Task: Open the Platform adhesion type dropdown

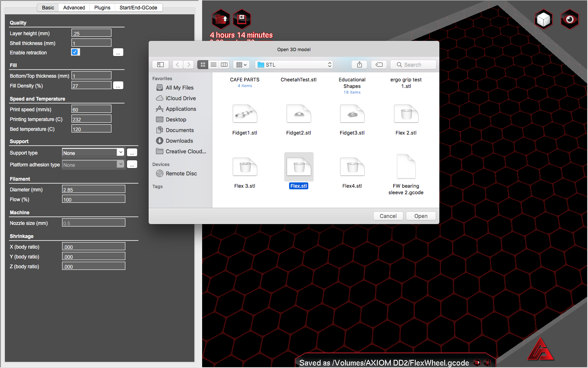Action: coord(93,164)
